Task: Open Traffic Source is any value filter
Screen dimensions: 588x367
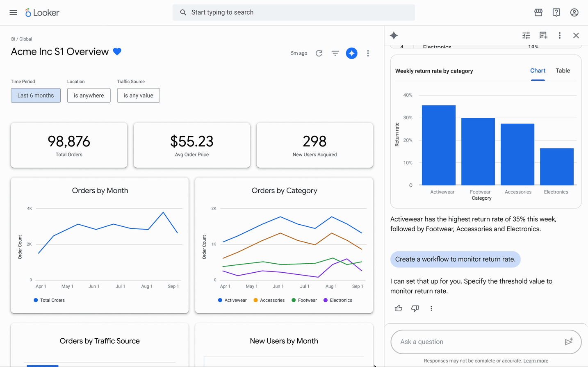Action: [139, 96]
